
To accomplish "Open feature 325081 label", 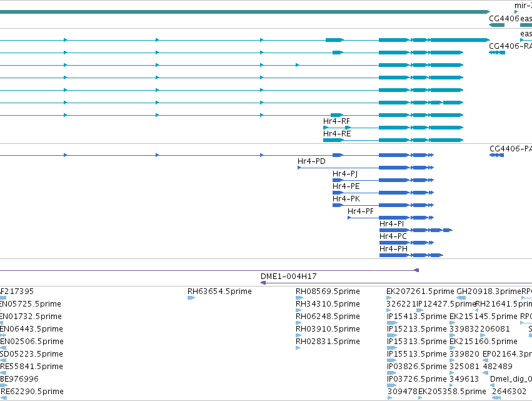I will tap(464, 367).
